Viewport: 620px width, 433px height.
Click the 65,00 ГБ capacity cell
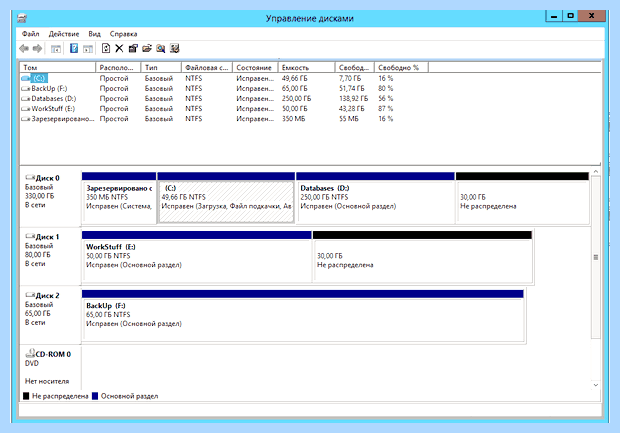coord(294,89)
